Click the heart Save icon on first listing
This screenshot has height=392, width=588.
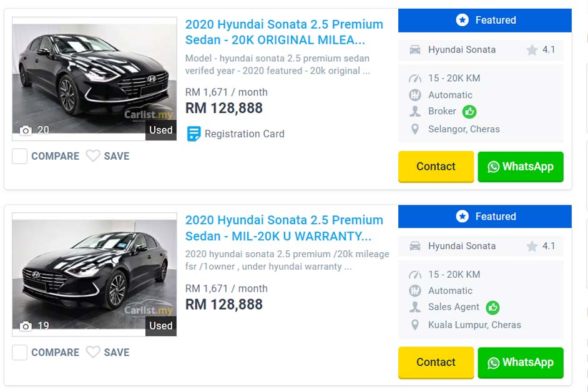93,156
